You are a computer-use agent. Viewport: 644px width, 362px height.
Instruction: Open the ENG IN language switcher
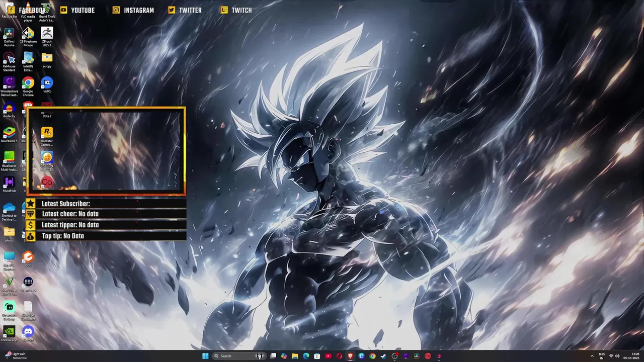point(602,356)
